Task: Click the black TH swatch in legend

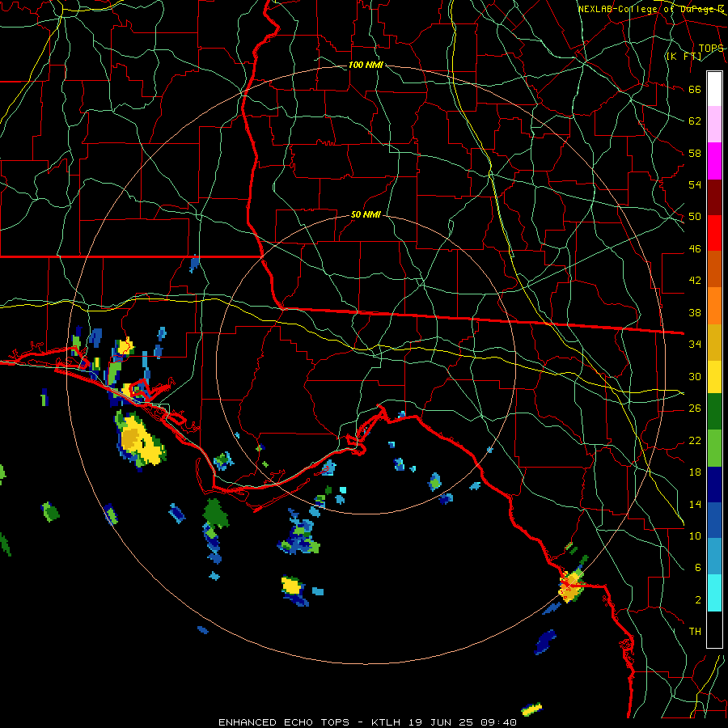Action: point(714,629)
